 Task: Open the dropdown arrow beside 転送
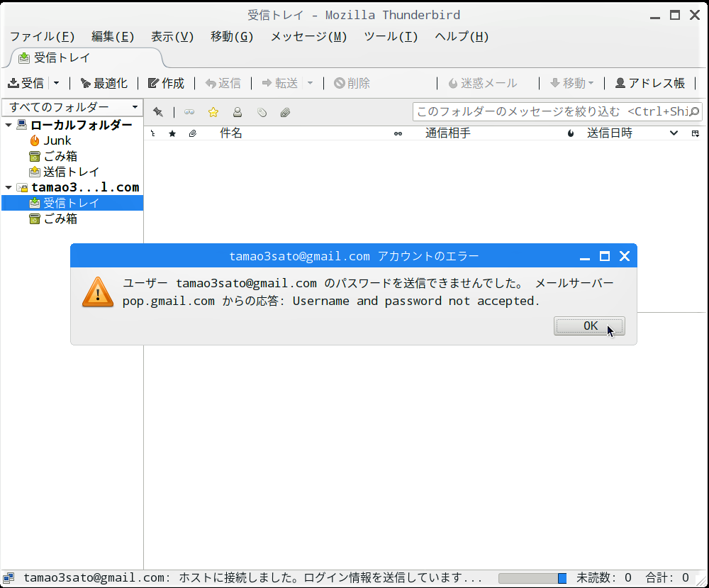[x=311, y=83]
